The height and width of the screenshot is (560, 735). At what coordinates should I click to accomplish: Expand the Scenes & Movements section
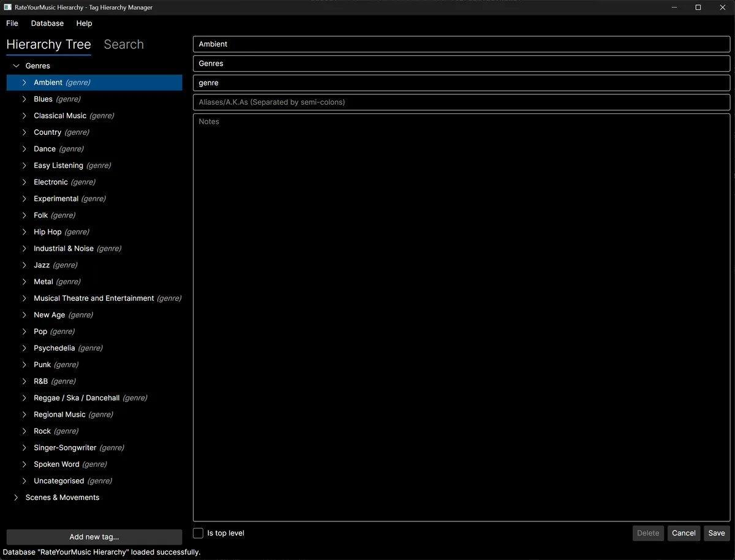(15, 497)
